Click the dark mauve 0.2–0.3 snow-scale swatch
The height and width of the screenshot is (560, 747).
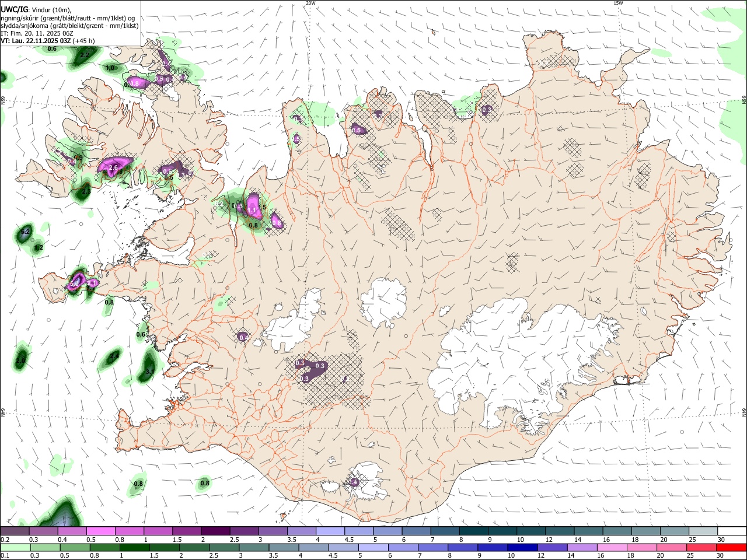tap(15, 531)
